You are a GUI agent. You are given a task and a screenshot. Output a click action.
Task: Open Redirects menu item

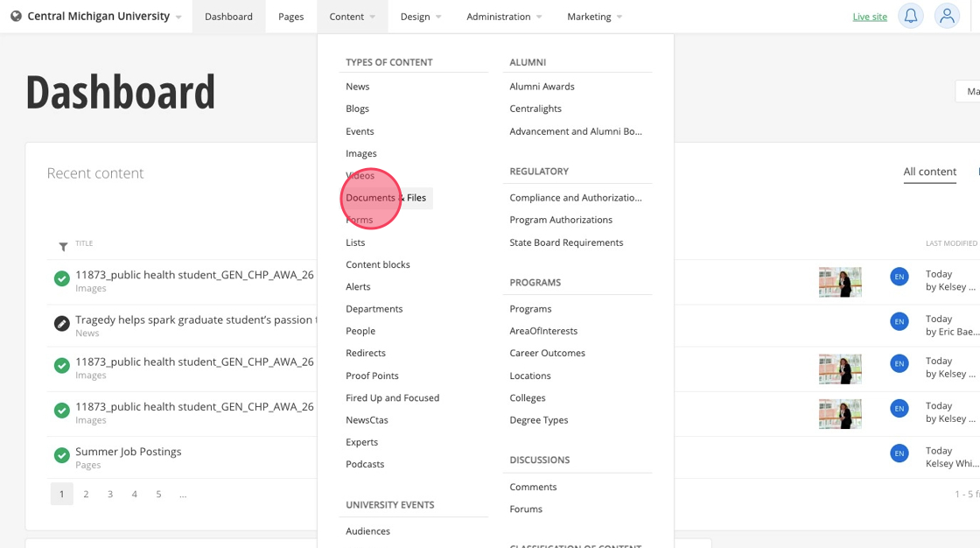[x=366, y=353]
